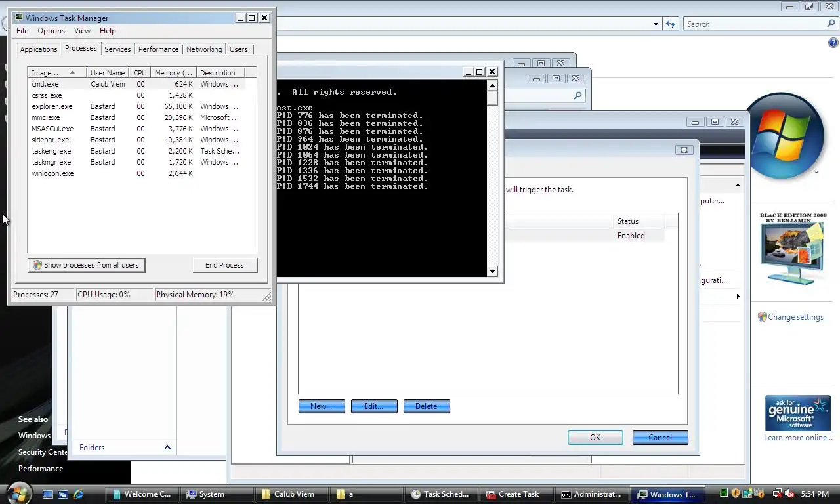Click command prompt scrollbar up arrow

492,85
